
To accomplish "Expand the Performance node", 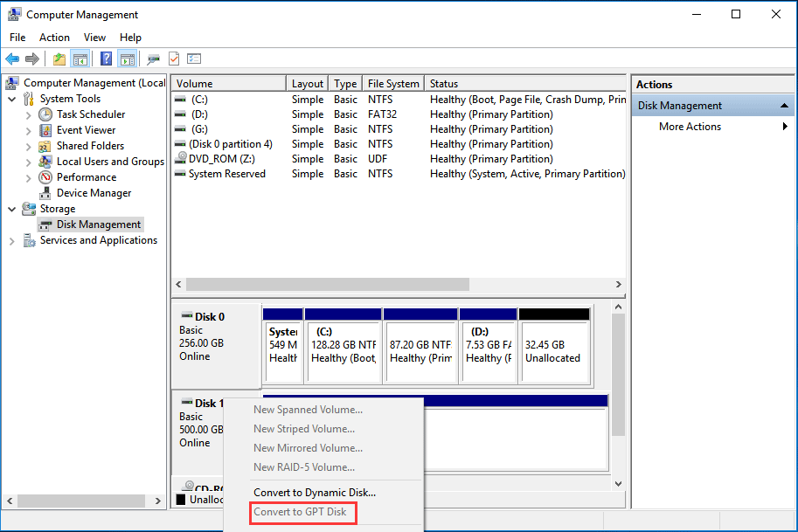I will (29, 178).
